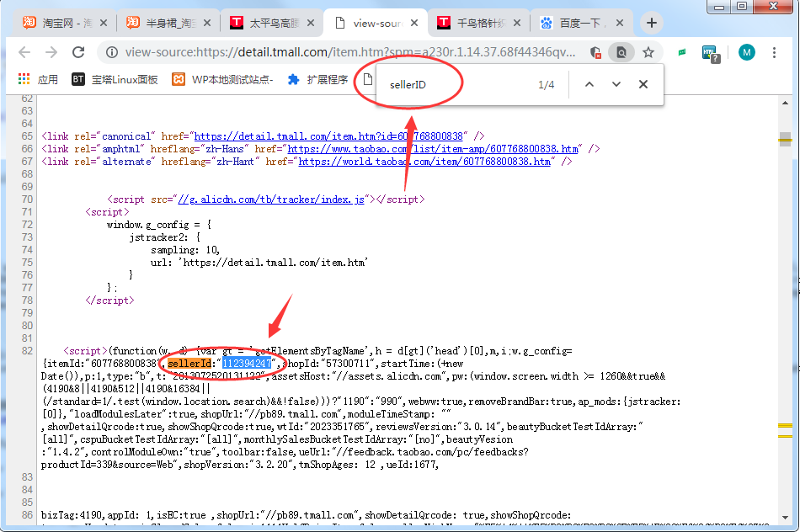This screenshot has width=800, height=532.
Task: Click the selected value 112394247
Action: 247,363
